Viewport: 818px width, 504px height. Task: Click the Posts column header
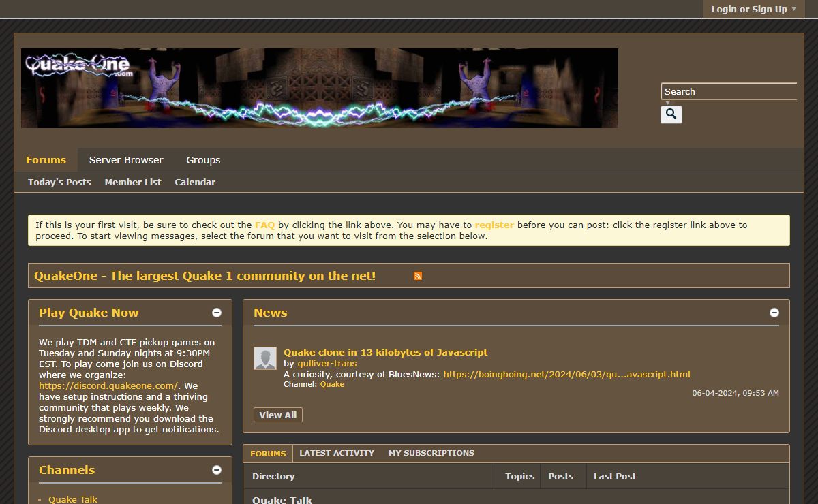pos(560,476)
